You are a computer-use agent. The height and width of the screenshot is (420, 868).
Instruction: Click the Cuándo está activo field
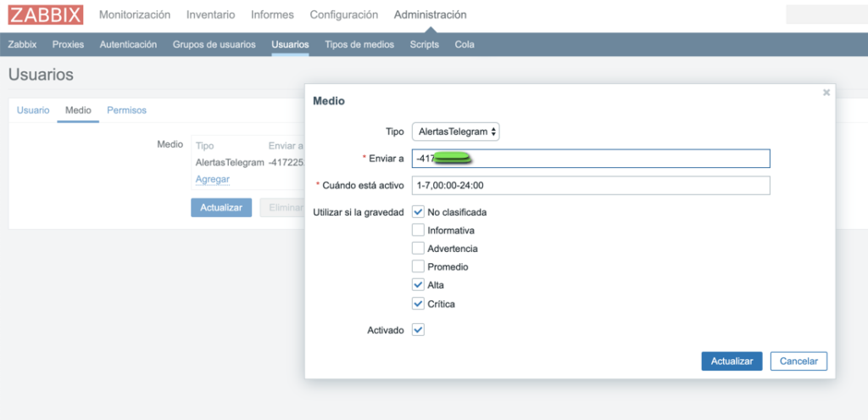[x=590, y=185]
